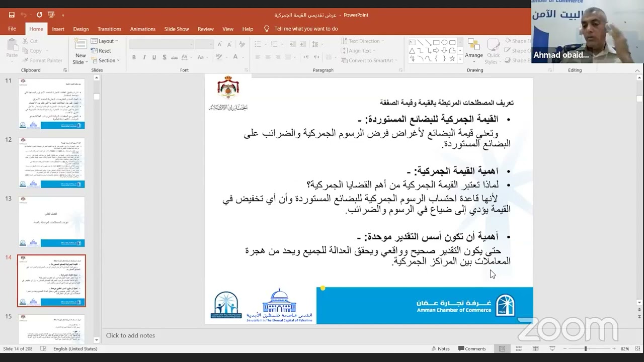Open Convert to SmartArt dropdown
Image resolution: width=644 pixels, height=362 pixels.
[x=369, y=60]
